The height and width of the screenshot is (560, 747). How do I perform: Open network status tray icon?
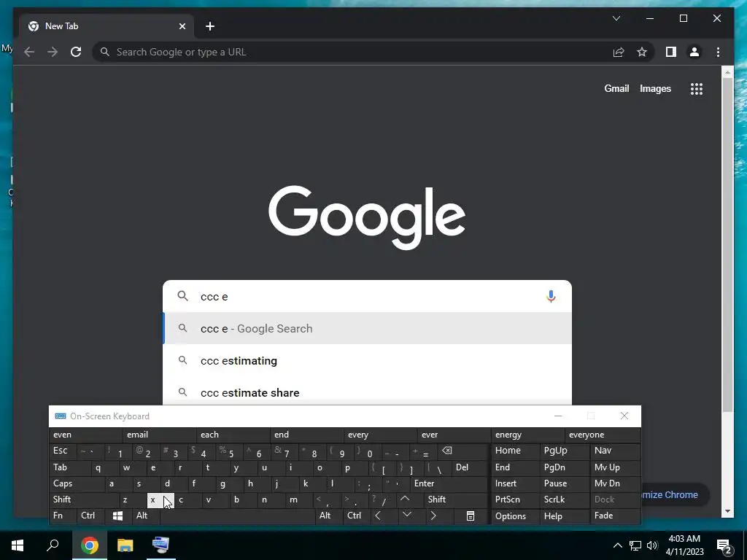tap(635, 545)
